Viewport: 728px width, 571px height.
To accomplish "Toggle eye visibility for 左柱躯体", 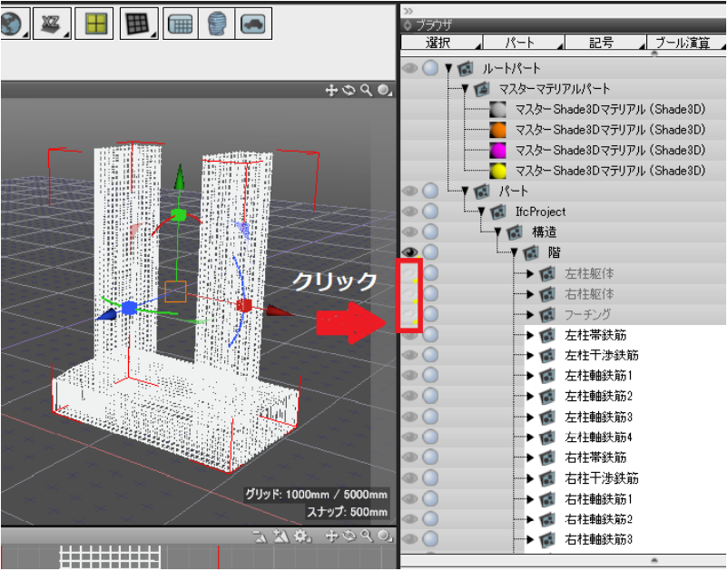I will (410, 272).
